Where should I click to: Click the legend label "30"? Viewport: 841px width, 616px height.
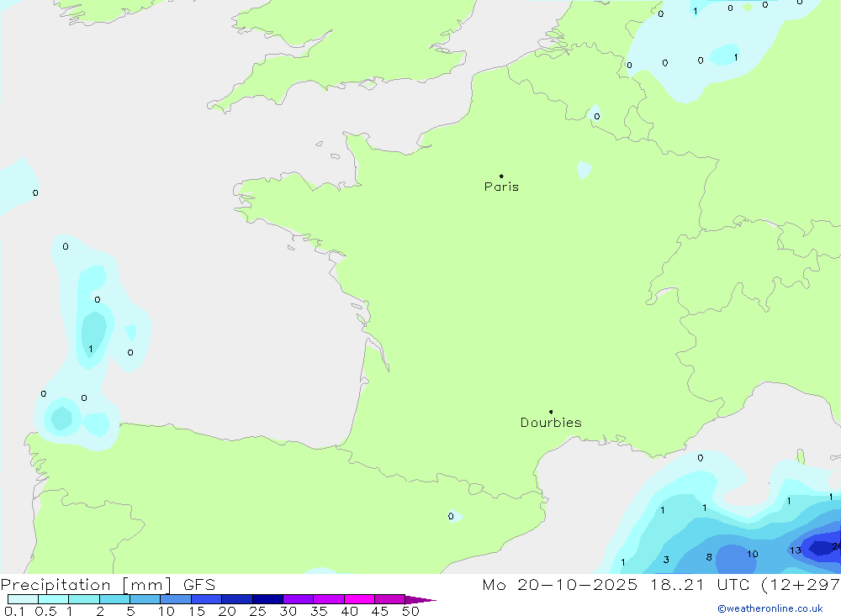[288, 611]
